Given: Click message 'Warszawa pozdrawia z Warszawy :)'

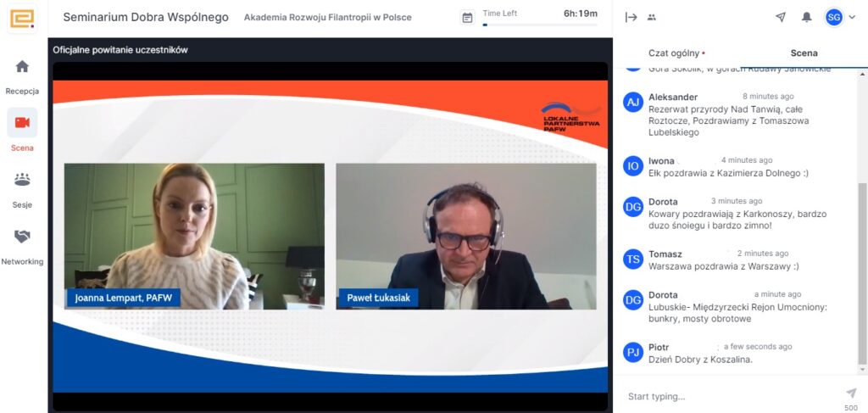Looking at the screenshot, I should (724, 265).
